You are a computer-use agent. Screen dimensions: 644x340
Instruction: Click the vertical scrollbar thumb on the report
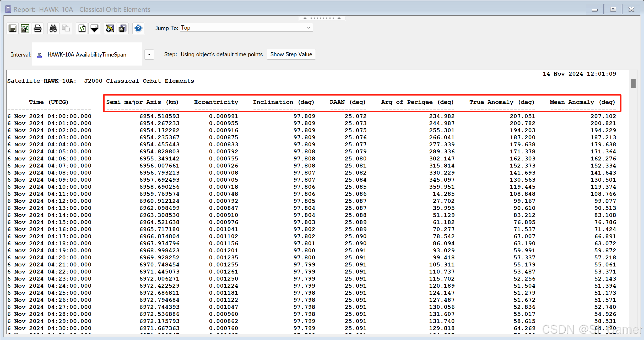pyautogui.click(x=633, y=83)
